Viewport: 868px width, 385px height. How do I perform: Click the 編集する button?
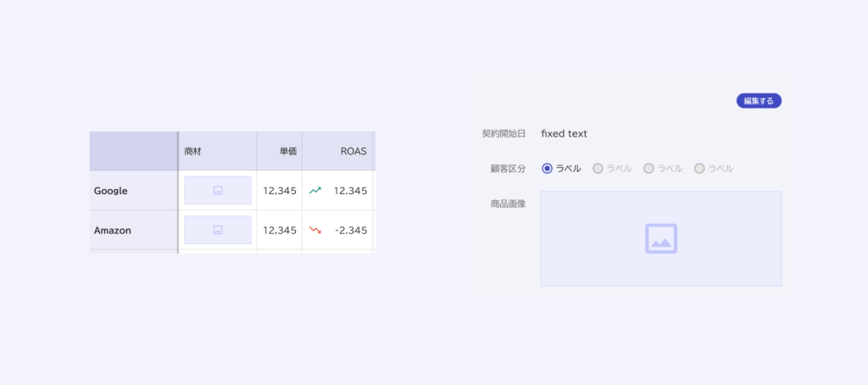(x=759, y=101)
